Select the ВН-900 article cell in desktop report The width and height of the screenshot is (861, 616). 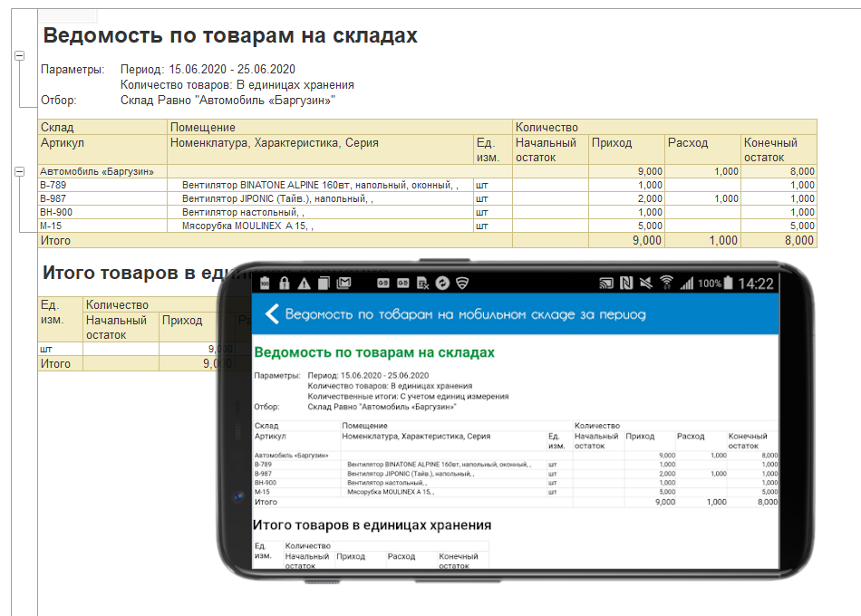click(x=102, y=213)
